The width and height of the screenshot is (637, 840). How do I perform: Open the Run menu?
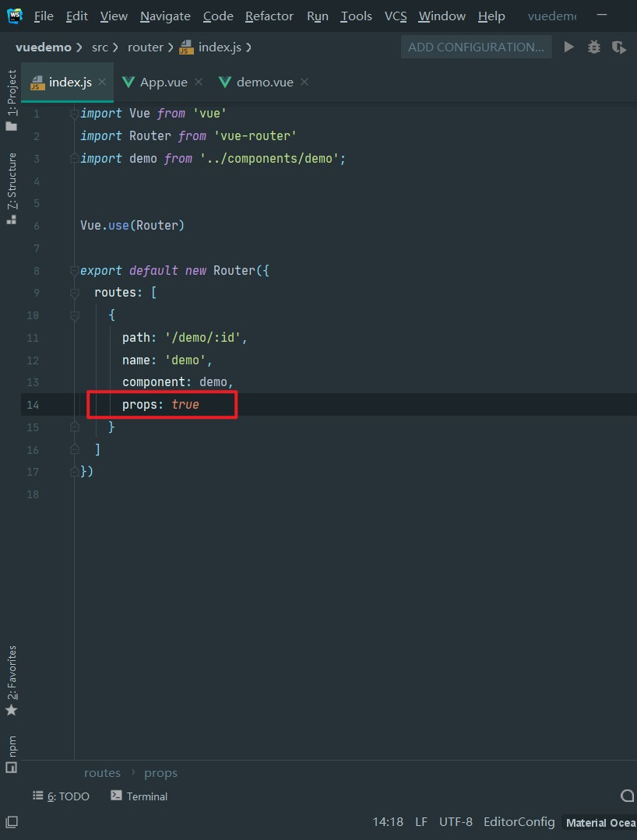[x=317, y=16]
